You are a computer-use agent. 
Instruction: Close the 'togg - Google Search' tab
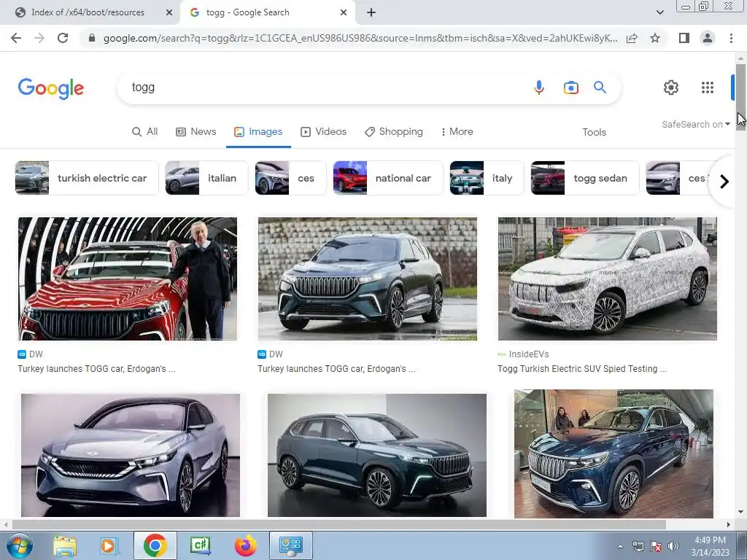coord(344,13)
